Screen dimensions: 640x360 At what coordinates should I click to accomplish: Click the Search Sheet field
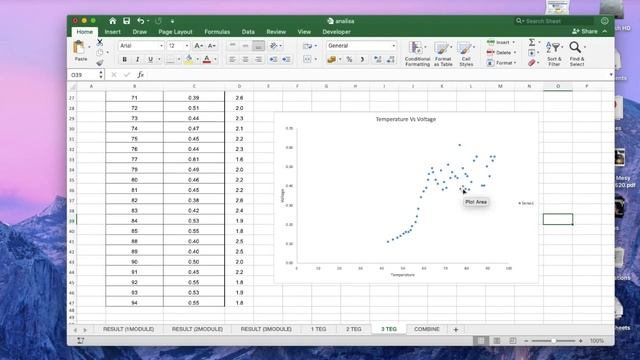[x=554, y=21]
